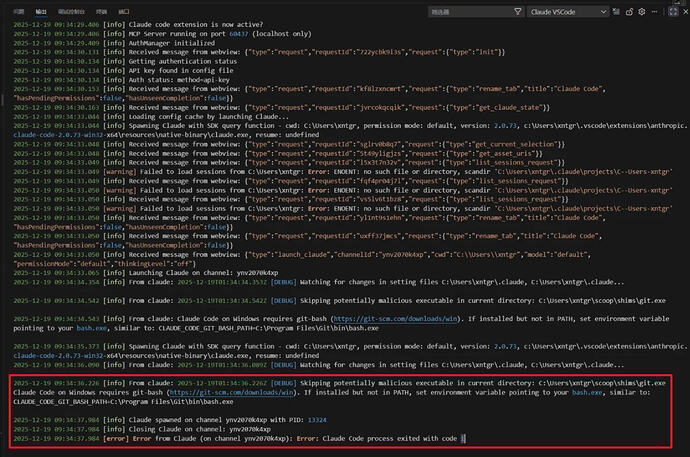The image size is (690, 457).
Task: Toggle output auto-scroll lock icon
Action: (629, 12)
